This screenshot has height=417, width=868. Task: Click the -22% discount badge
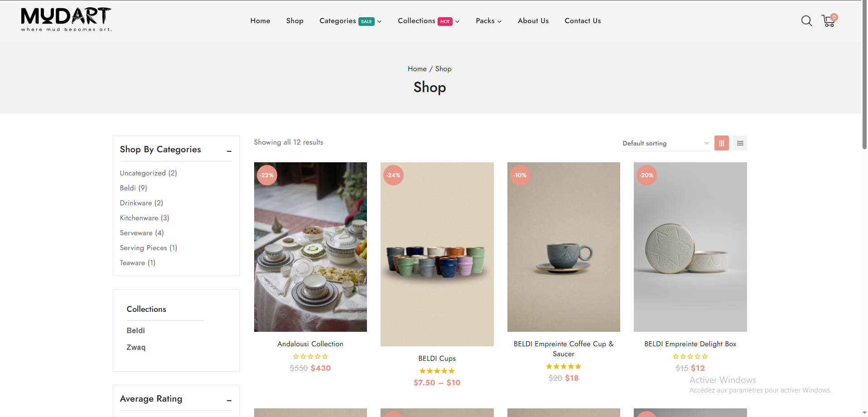[x=267, y=175]
